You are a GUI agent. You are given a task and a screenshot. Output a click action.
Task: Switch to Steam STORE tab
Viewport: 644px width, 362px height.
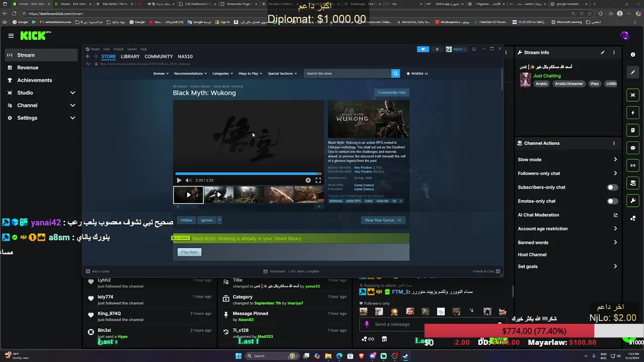tap(108, 56)
